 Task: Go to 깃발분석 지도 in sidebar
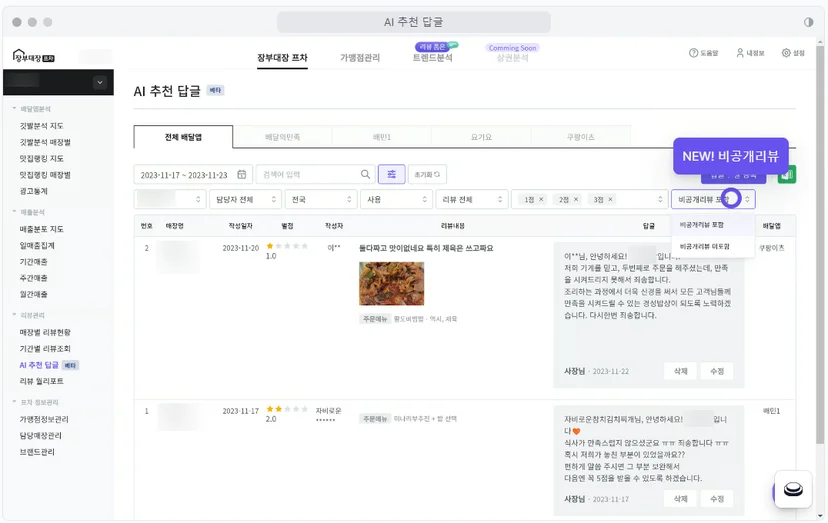[41, 126]
